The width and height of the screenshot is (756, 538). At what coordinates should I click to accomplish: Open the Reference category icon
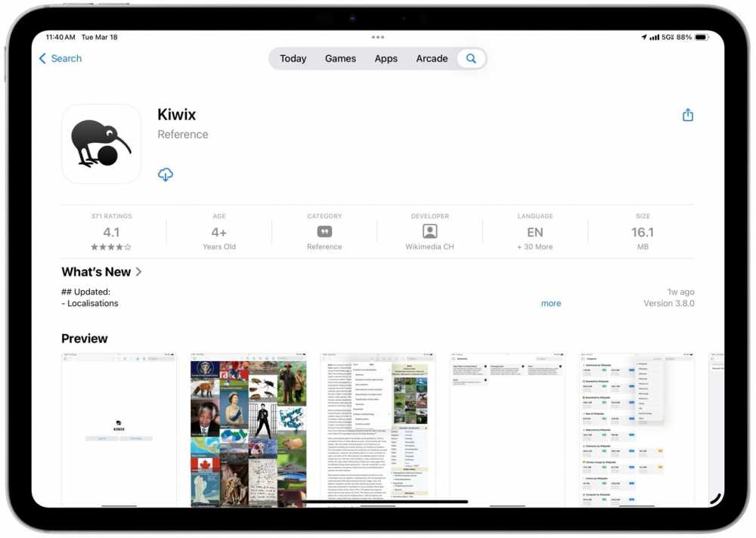click(324, 232)
